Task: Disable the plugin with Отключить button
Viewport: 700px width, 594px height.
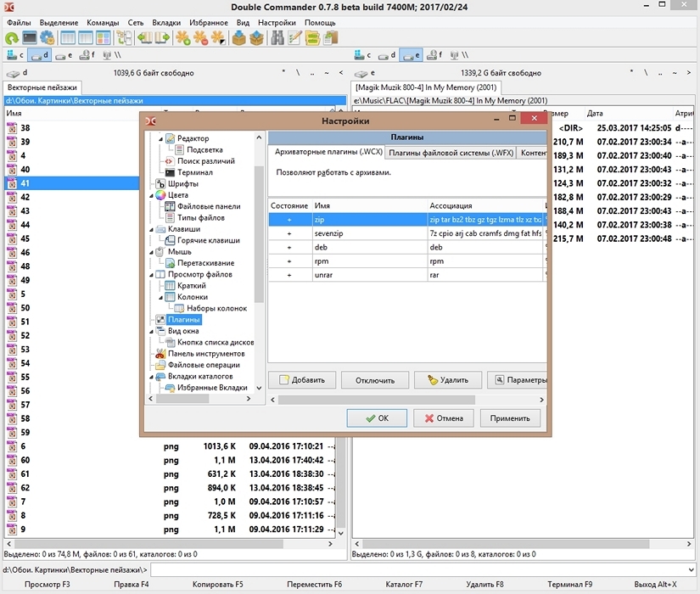Action: click(374, 380)
